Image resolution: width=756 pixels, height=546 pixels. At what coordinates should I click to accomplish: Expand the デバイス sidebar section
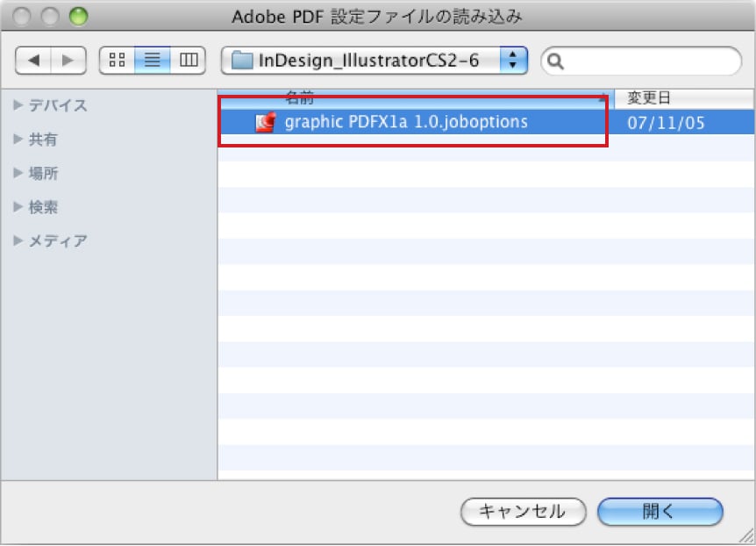point(18,105)
